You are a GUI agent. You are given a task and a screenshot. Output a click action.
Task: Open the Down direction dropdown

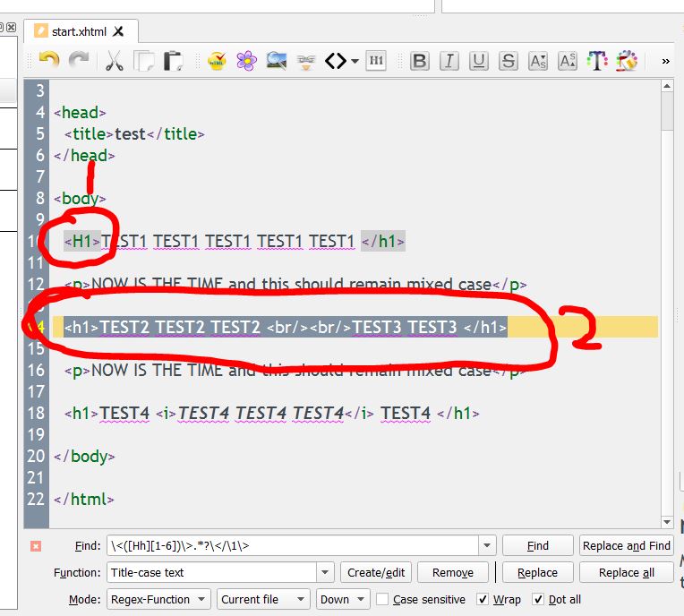pos(343,599)
